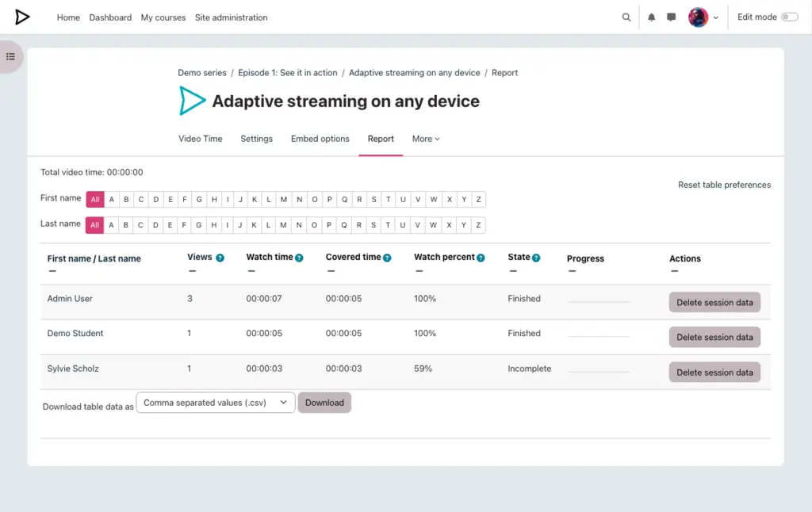Delete session data for Demo Student
This screenshot has width=812, height=512.
pyautogui.click(x=714, y=337)
